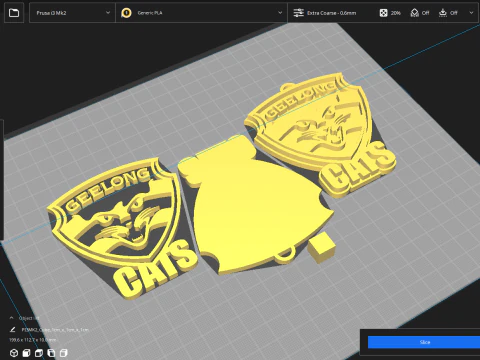This screenshot has height=360, width=480.
Task: Switch to left side view cube icon
Action: click(51, 353)
